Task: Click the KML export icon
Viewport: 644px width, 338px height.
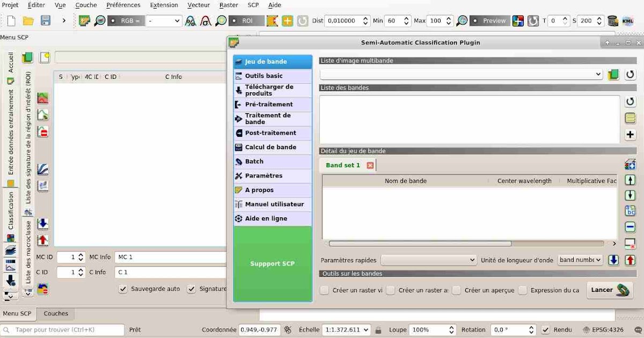Action: pos(628,21)
